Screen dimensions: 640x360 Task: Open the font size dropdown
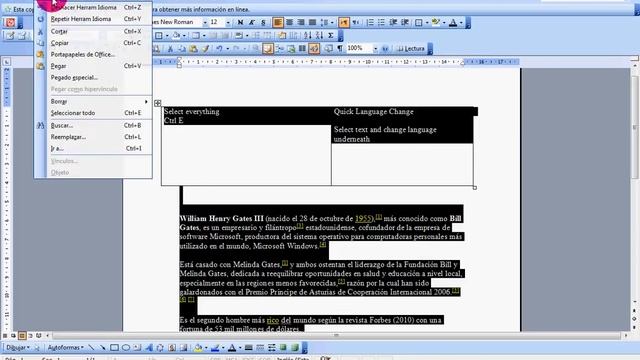coord(228,22)
